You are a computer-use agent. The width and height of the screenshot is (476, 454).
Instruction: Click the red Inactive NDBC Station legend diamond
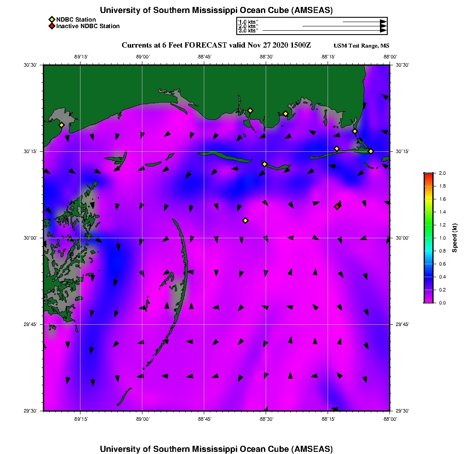point(52,26)
